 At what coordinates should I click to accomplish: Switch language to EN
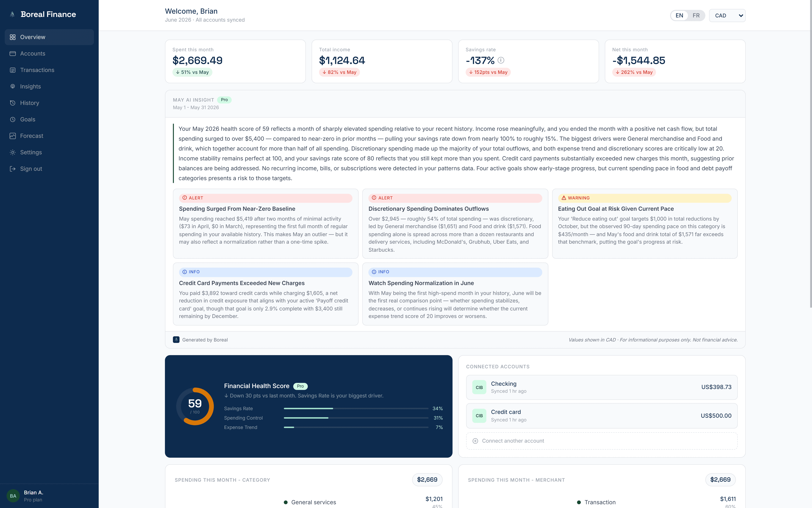point(679,15)
